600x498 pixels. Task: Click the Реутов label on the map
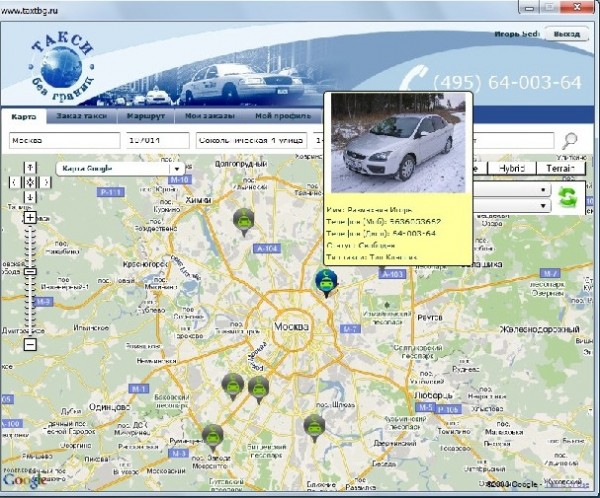click(x=430, y=317)
